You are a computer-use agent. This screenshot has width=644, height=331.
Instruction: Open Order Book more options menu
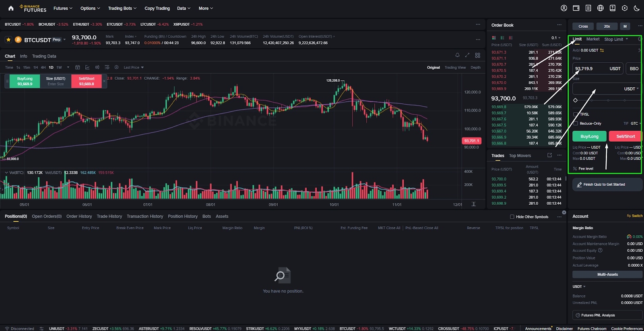click(559, 25)
